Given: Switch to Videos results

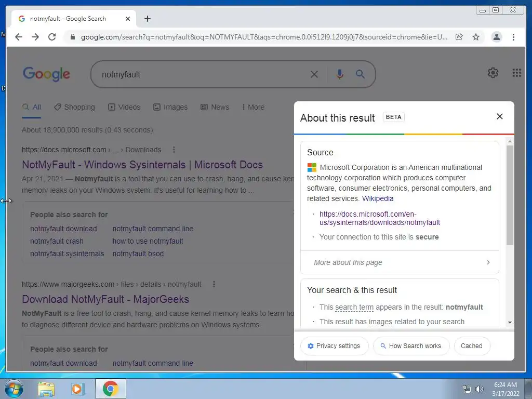Looking at the screenshot, I should (124, 107).
